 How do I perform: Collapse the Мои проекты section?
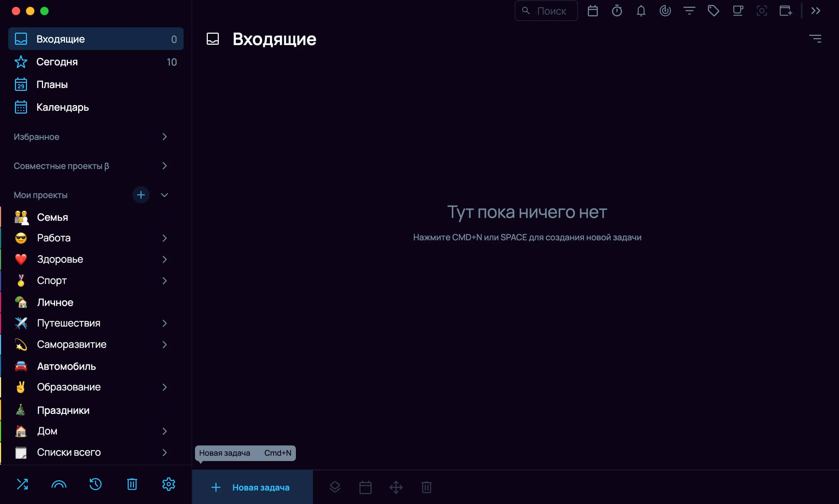[x=164, y=195]
